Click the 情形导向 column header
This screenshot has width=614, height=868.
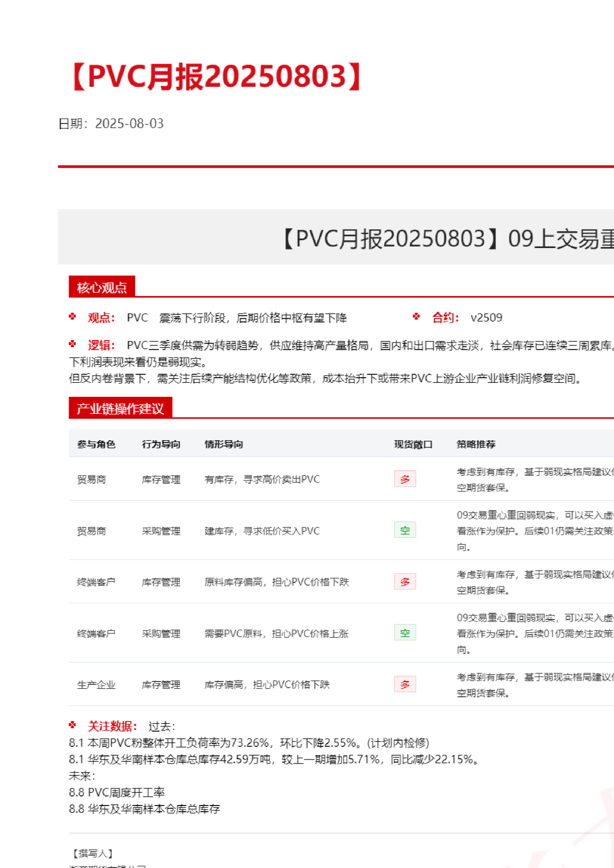click(223, 444)
